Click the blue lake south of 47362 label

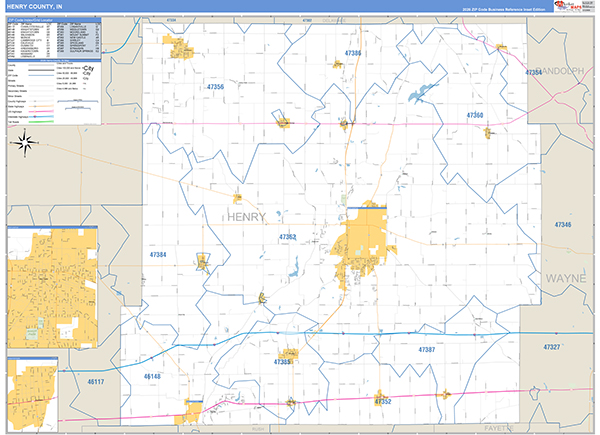pyautogui.click(x=294, y=267)
